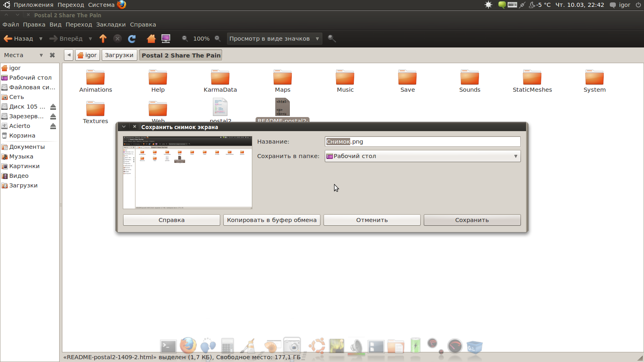644x362 pixels.
Task: Open the Back history dropdown arrow
Action: [41, 39]
